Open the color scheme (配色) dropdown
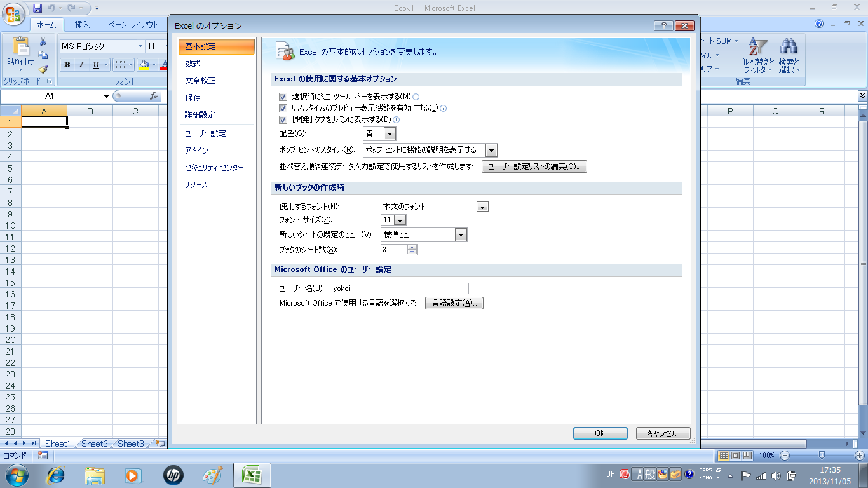This screenshot has width=868, height=488. 390,133
